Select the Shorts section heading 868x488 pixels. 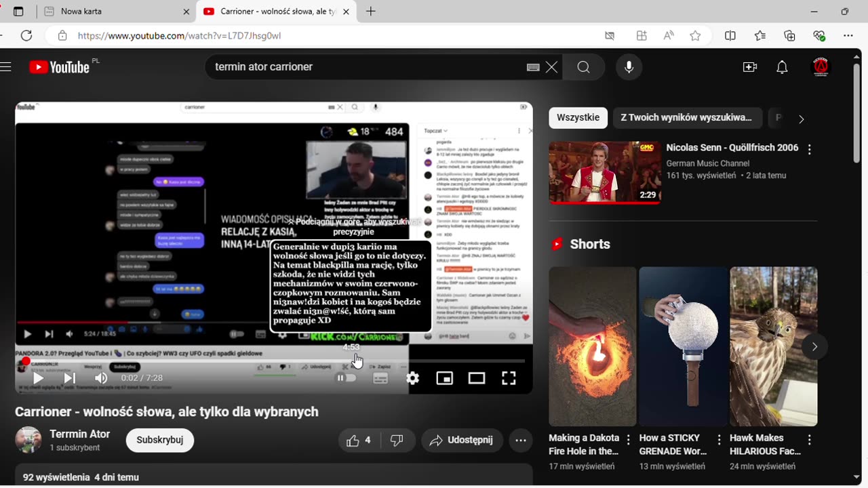590,244
